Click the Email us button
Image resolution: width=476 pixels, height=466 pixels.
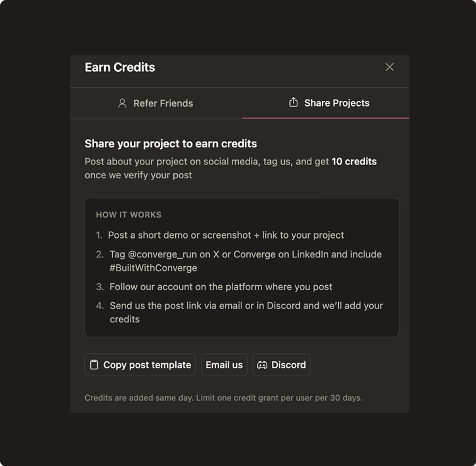point(224,365)
